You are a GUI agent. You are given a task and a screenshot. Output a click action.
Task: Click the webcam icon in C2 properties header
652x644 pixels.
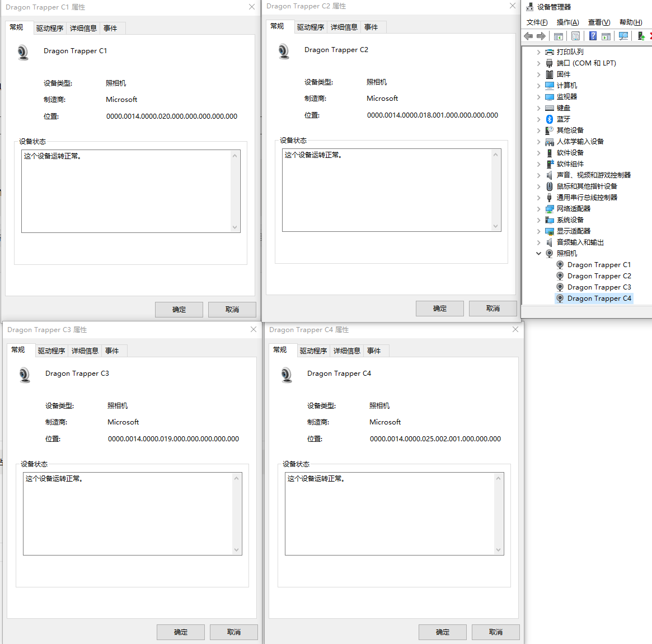[284, 52]
